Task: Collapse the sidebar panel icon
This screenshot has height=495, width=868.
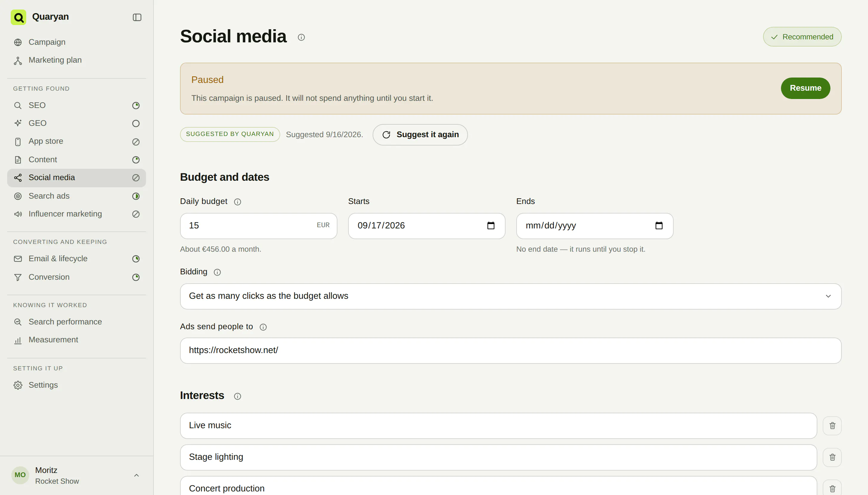Action: tap(137, 17)
